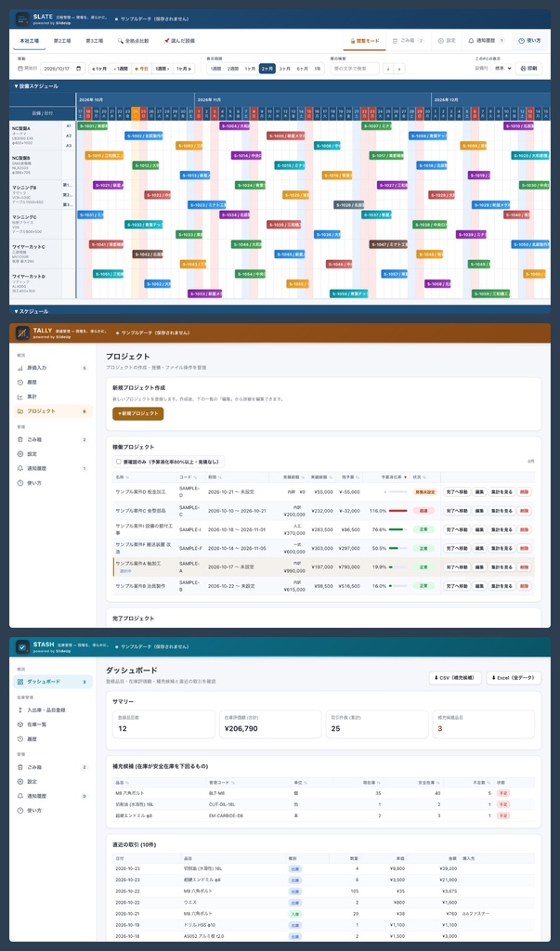Open ごみ箱 in TALLY sidebar
Screen dimensions: 560x951
click(52, 439)
